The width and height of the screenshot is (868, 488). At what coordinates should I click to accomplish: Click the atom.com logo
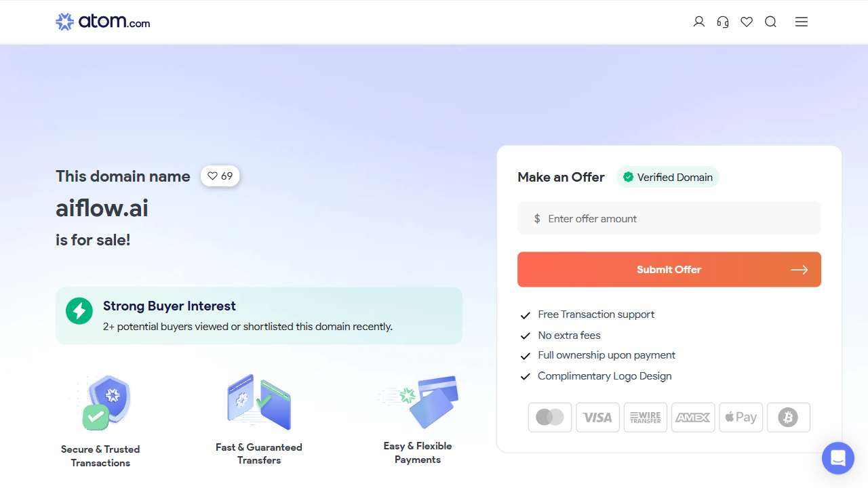point(103,22)
